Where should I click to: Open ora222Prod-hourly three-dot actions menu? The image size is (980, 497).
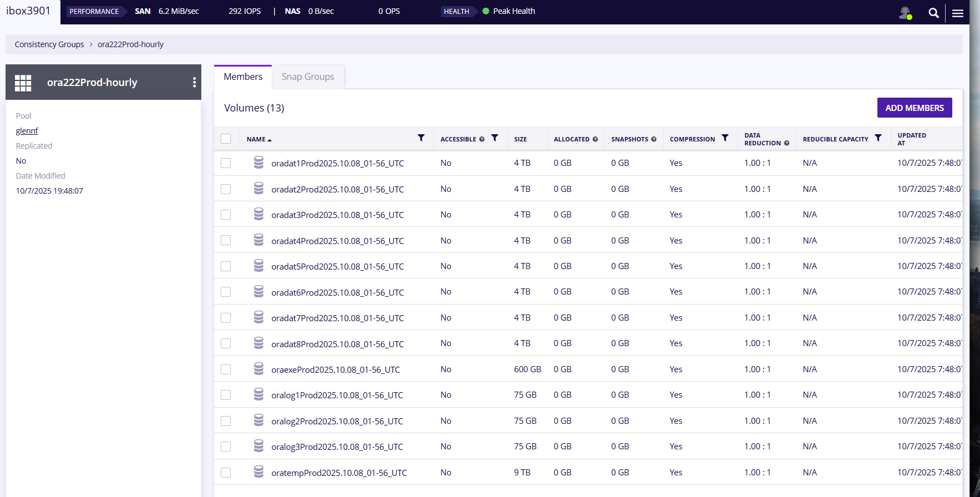(x=194, y=82)
